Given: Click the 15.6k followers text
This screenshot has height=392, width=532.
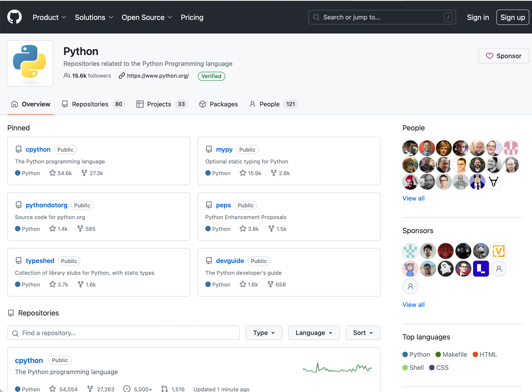Looking at the screenshot, I should 92,76.
